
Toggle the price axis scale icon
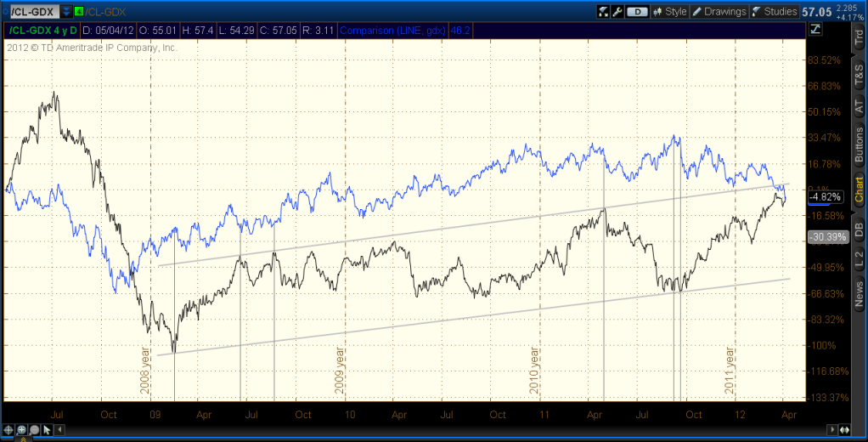(x=815, y=29)
